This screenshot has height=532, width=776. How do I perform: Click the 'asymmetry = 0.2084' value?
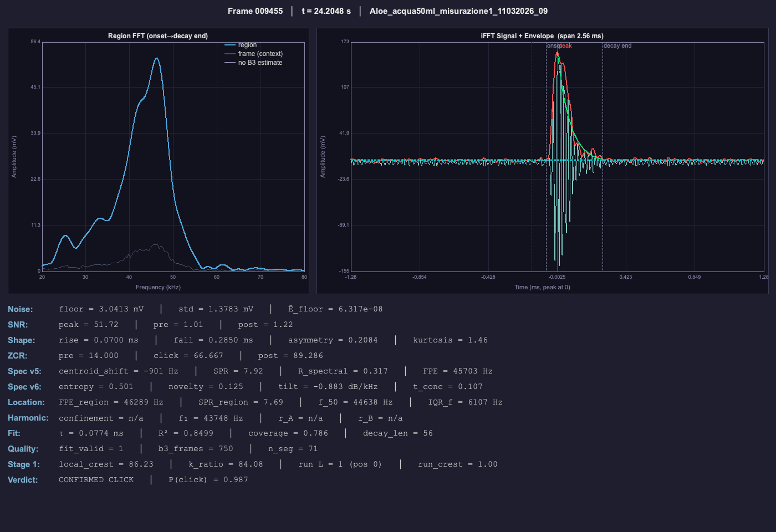(x=333, y=340)
